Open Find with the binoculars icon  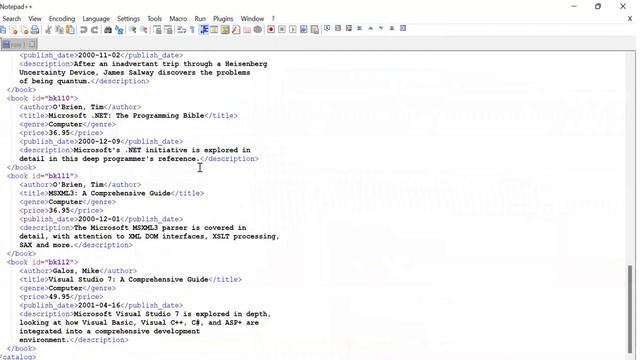(x=108, y=30)
